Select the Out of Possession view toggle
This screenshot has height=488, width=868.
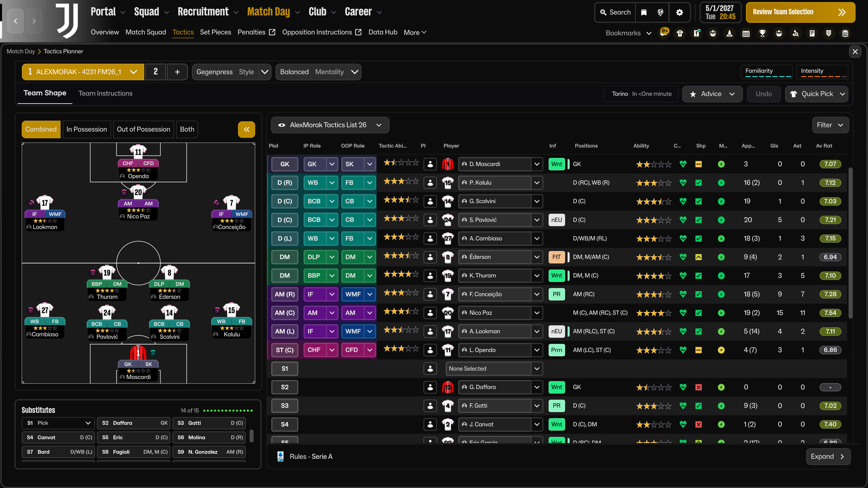[143, 129]
